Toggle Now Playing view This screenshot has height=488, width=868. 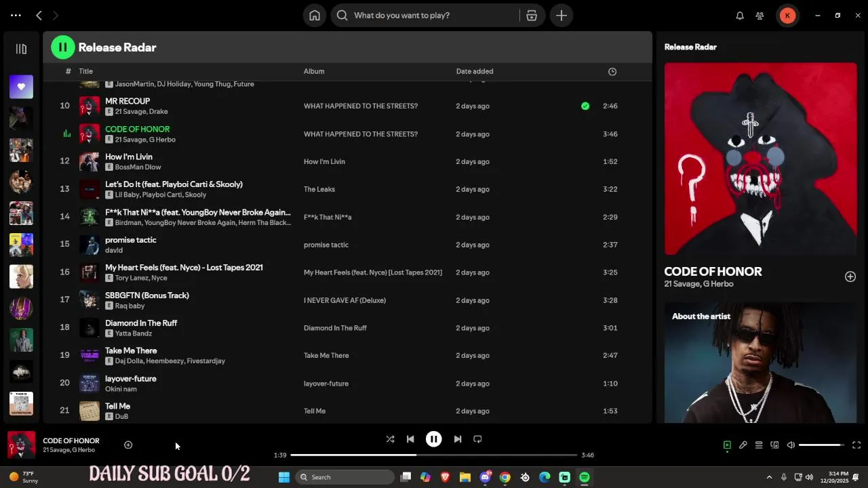click(x=727, y=445)
